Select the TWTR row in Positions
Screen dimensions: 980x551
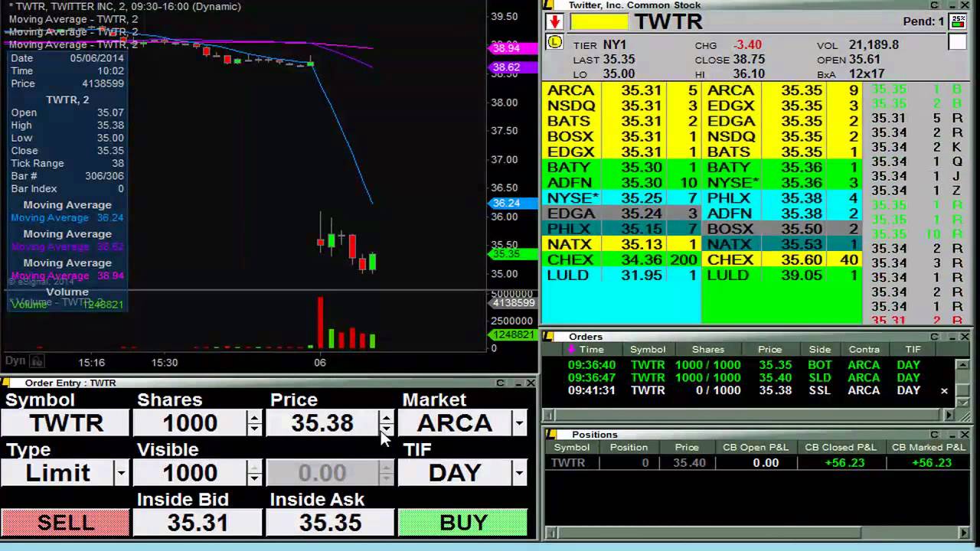coord(758,463)
